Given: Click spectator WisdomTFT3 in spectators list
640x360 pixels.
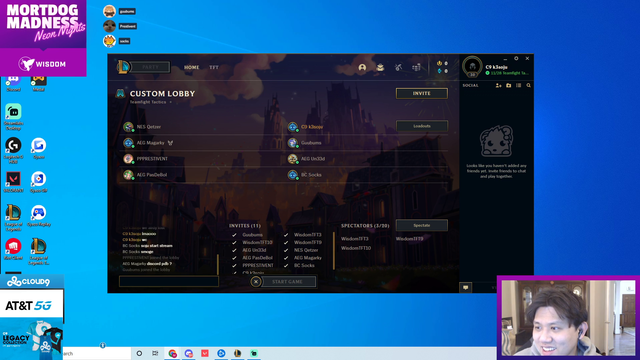Looking at the screenshot, I should (x=355, y=239).
